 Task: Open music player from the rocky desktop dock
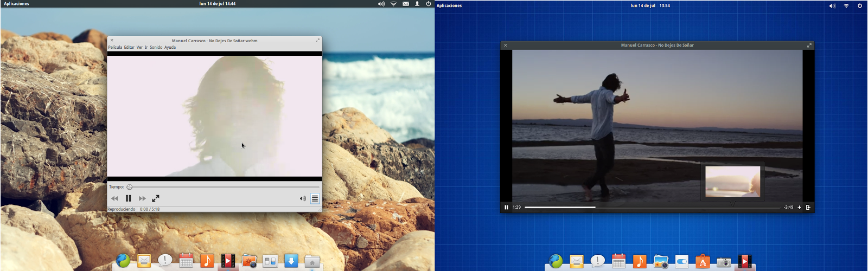(207, 261)
